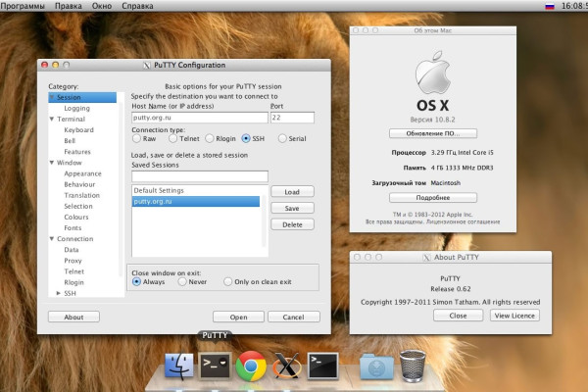588x392 pixels.
Task: Set close window on exit to Always
Action: coord(136,281)
